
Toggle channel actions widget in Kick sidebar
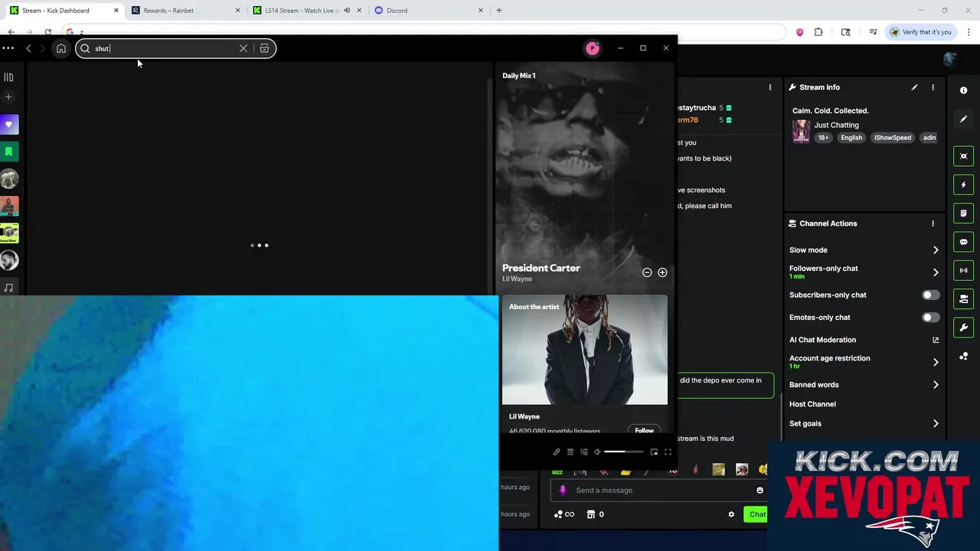coord(964,298)
